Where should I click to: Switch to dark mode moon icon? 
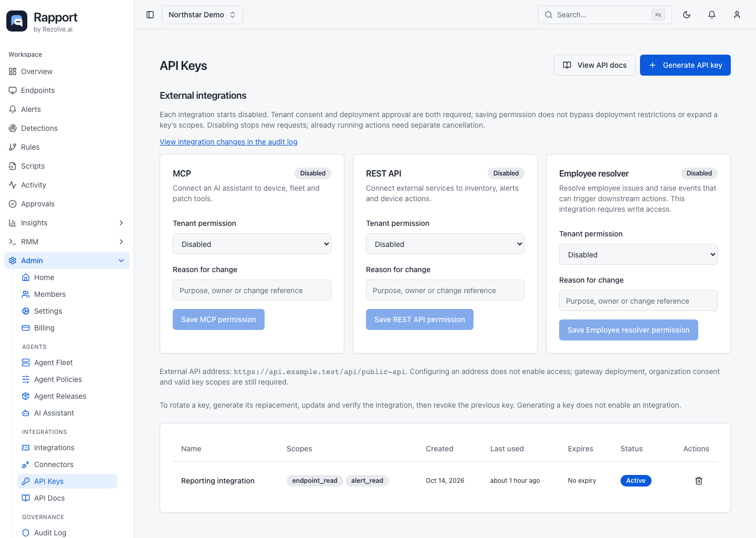point(687,15)
